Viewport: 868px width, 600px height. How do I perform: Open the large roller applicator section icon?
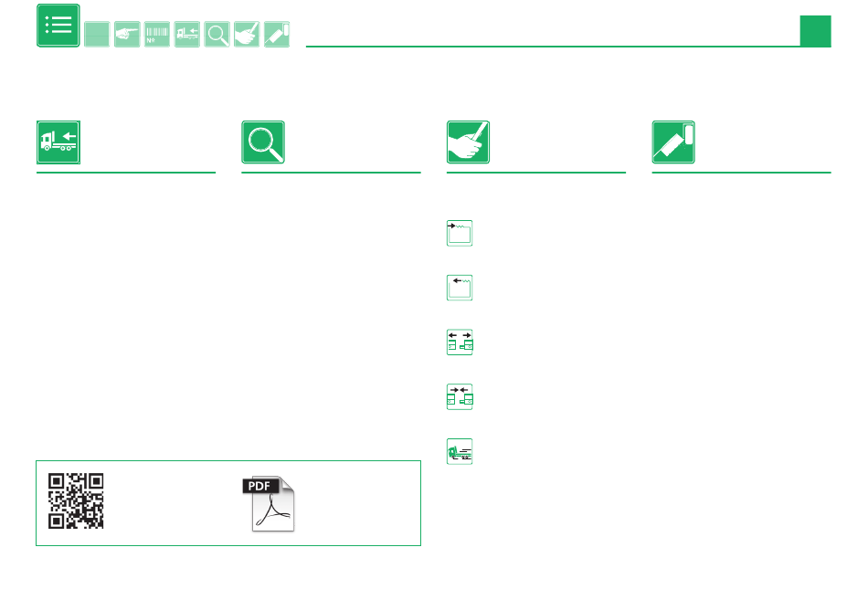click(x=673, y=142)
